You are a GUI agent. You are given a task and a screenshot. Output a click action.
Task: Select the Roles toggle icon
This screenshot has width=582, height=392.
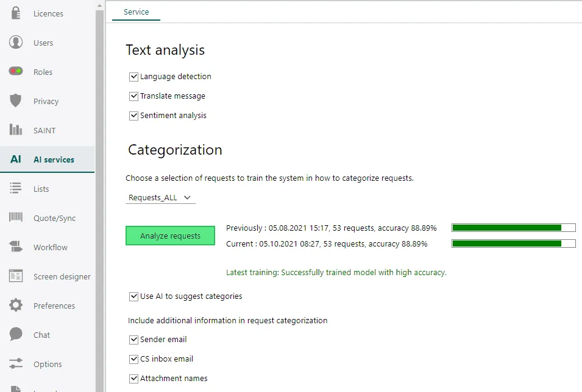[x=16, y=72]
